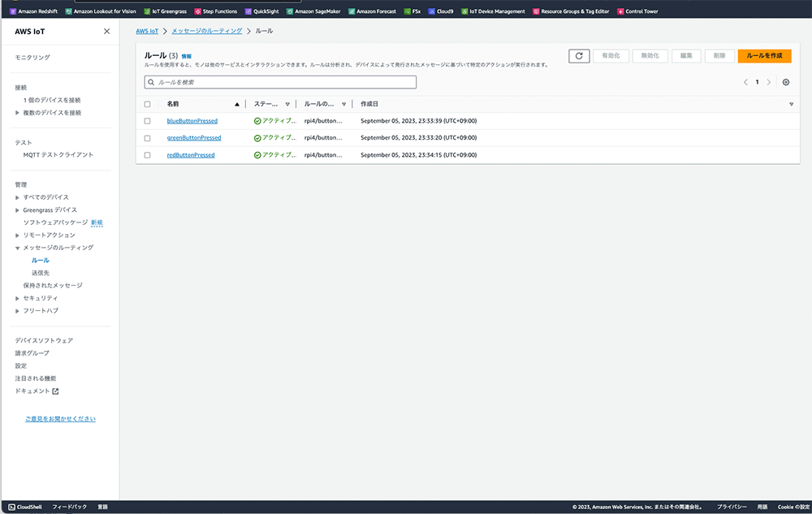Viewport: 812px width, 514px height.
Task: Open the blueButtonPressed rule
Action: [192, 121]
